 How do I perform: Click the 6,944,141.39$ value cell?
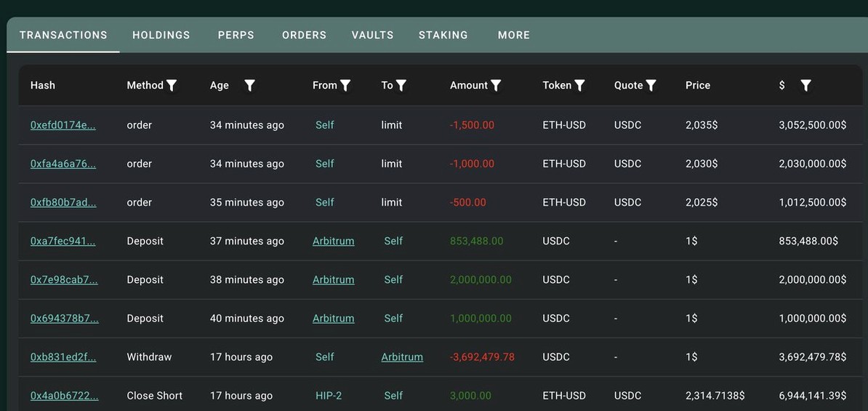click(x=812, y=396)
